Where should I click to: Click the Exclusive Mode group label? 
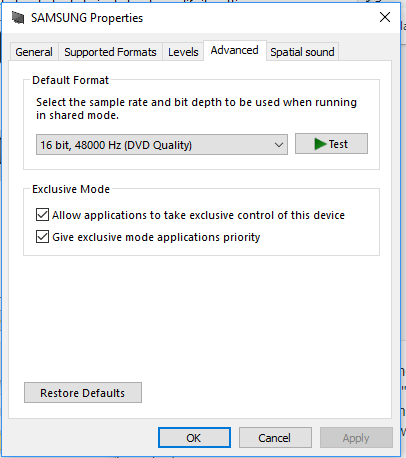coord(71,189)
